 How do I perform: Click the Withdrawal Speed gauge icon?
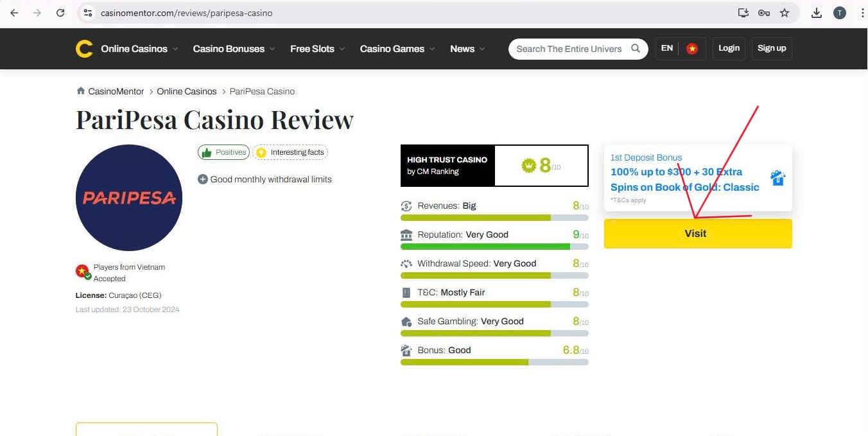pos(406,264)
